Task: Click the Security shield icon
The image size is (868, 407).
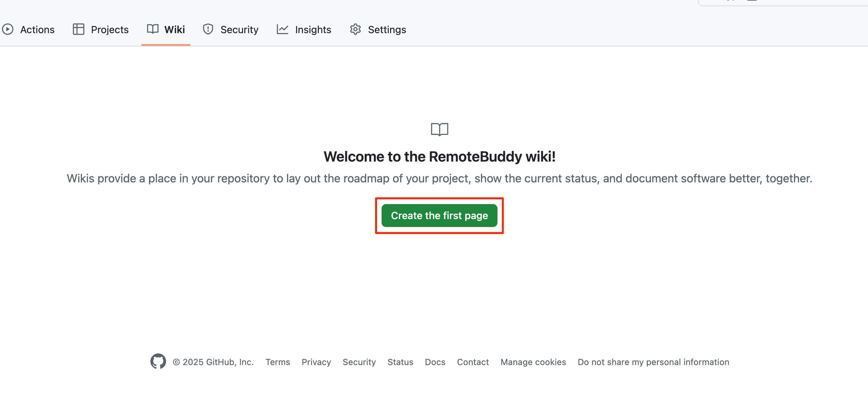Action: 208,29
